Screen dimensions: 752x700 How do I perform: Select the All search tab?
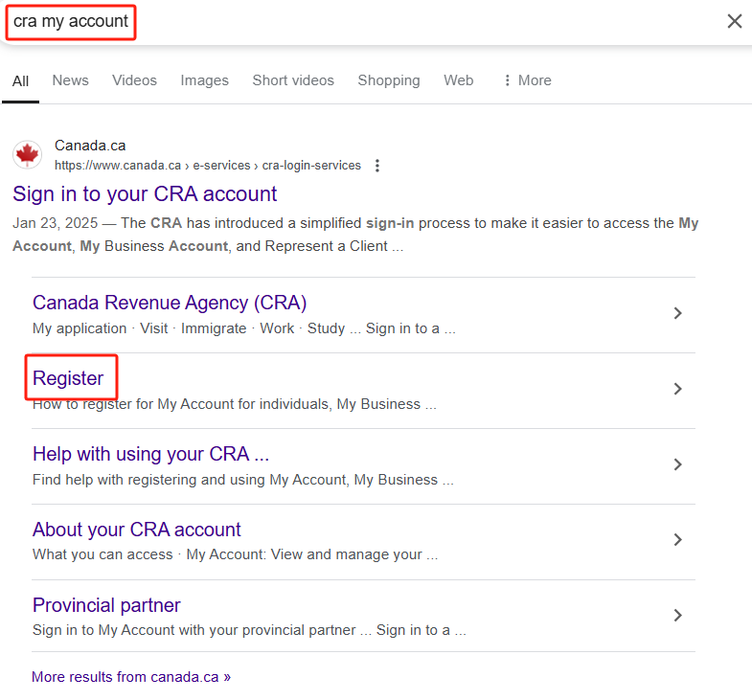(x=21, y=81)
